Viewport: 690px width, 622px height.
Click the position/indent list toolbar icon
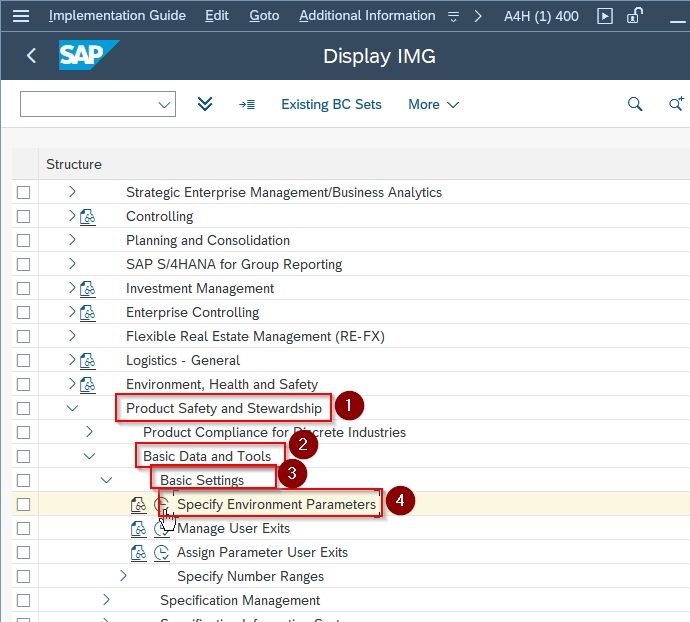click(247, 104)
